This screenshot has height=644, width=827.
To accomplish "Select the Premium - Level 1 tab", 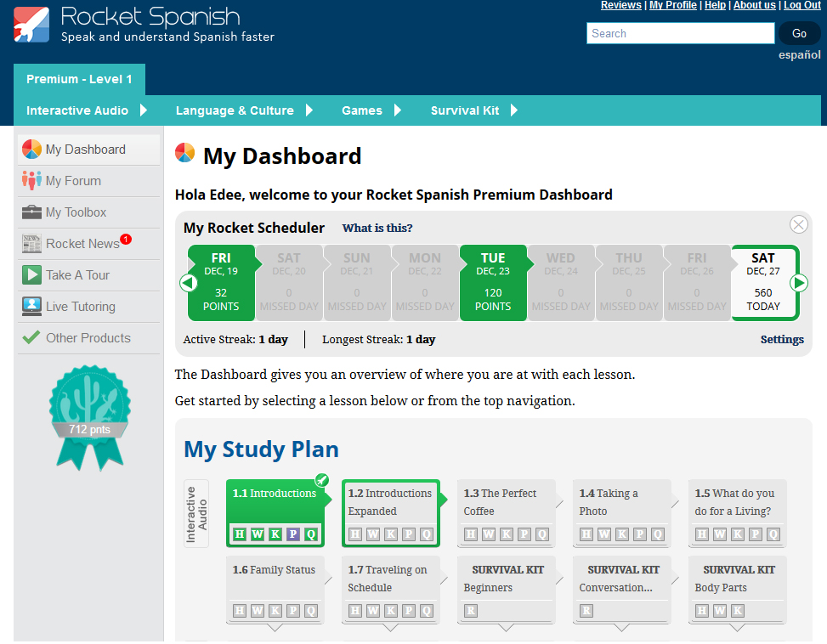I will 79,79.
